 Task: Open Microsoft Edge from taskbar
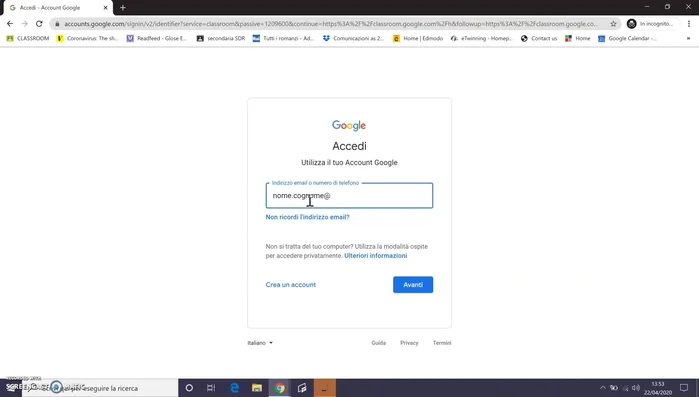[234, 388]
